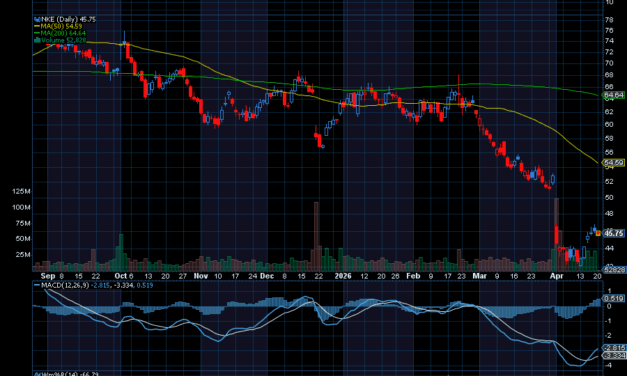627x376 pixels.
Task: Select the NKE (Daily) 45.75 legend label
Action: click(68, 19)
